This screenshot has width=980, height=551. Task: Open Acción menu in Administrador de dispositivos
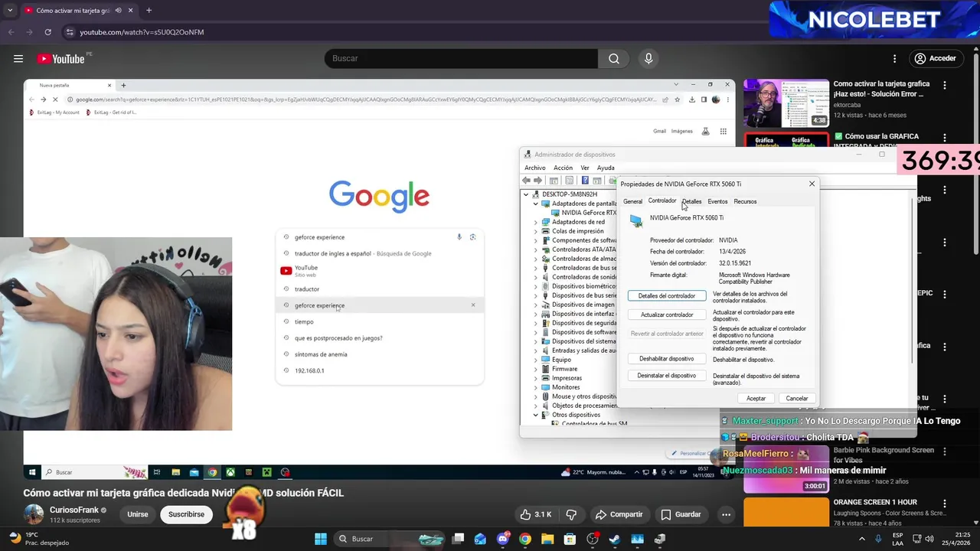click(563, 168)
